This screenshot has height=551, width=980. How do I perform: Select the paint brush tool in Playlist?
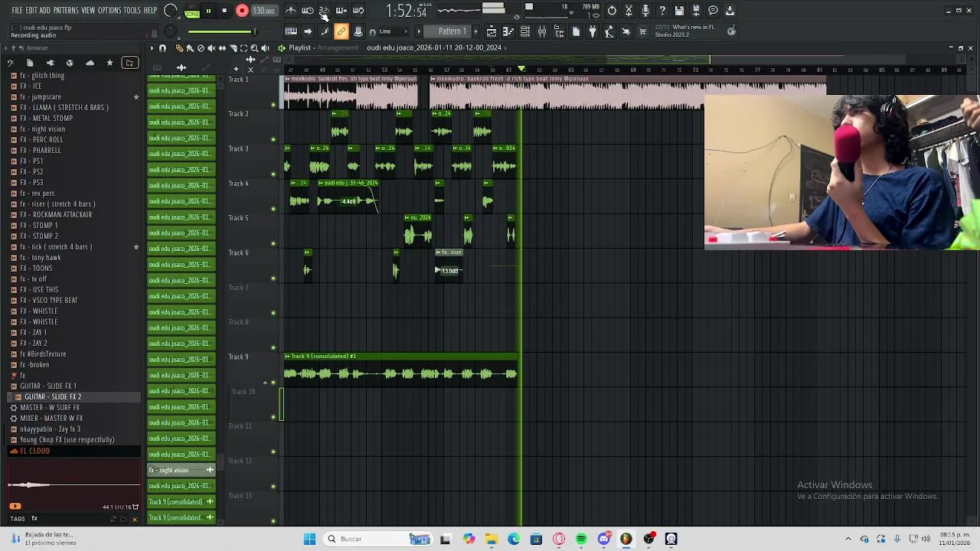pos(190,48)
